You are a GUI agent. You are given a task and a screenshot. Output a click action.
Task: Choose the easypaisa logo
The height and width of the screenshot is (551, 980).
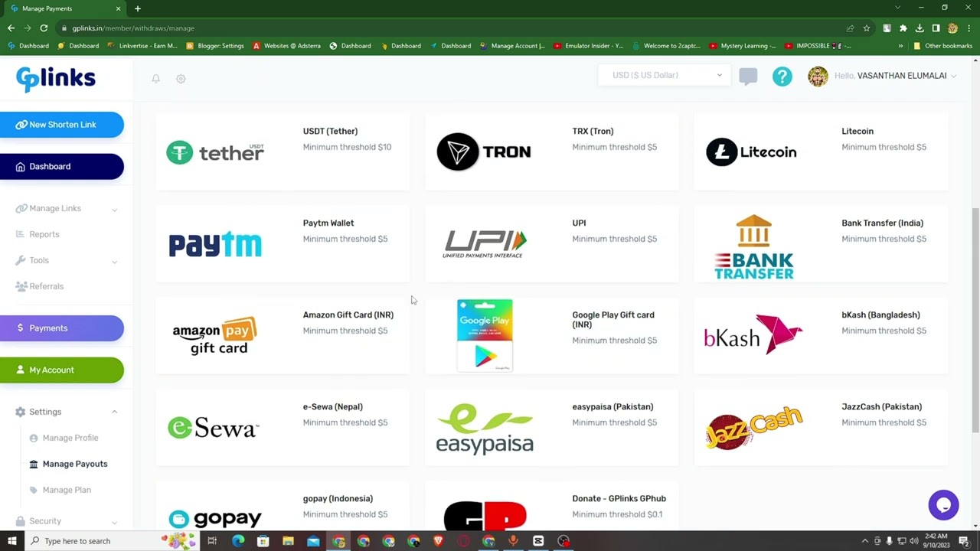pyautogui.click(x=485, y=429)
